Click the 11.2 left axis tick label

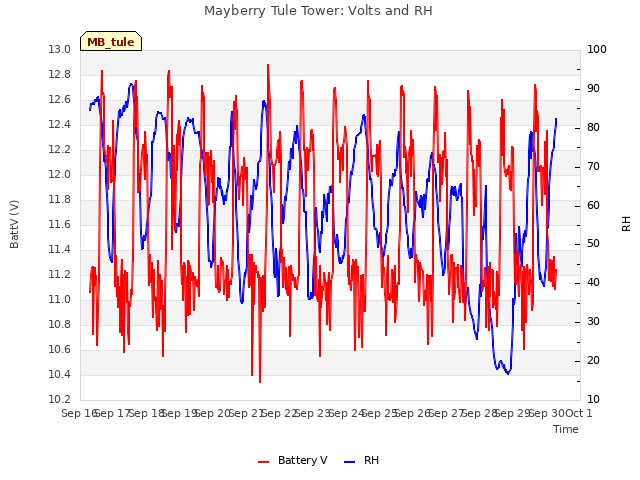point(60,274)
